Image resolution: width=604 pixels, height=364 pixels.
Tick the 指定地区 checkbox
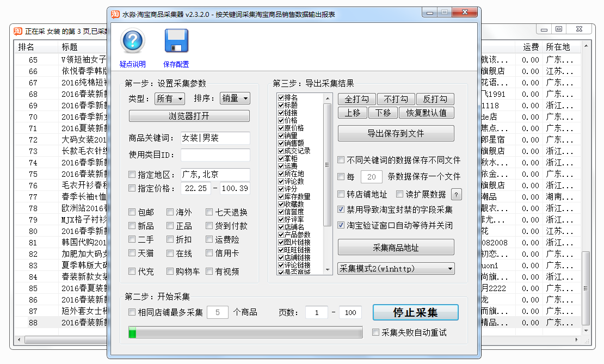tap(132, 175)
